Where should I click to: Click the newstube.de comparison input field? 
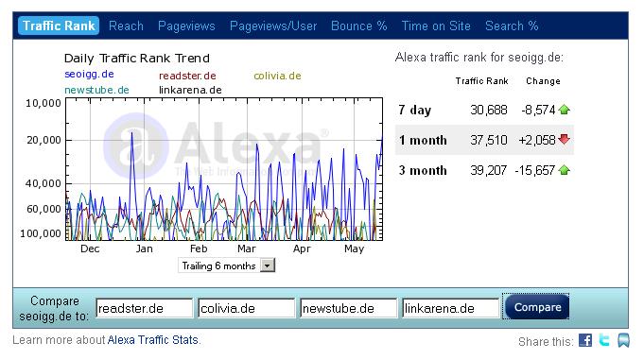coord(349,308)
